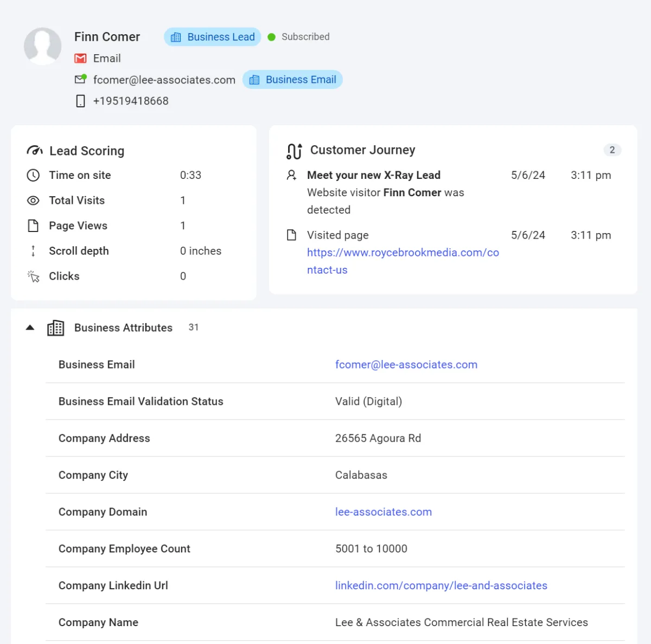Viewport: 651px width, 644px height.
Task: Click the Valid (Digital) validation status value
Action: click(x=368, y=402)
